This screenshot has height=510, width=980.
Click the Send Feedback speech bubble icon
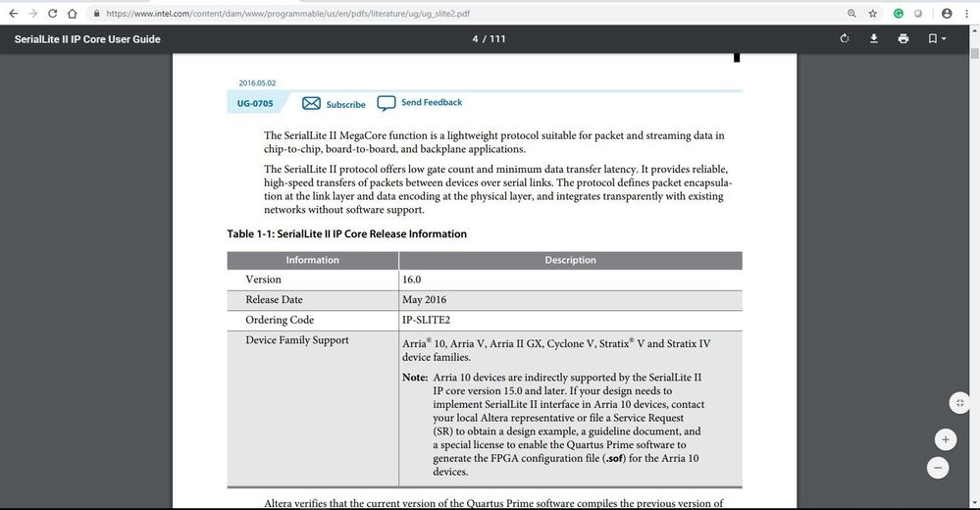click(387, 103)
